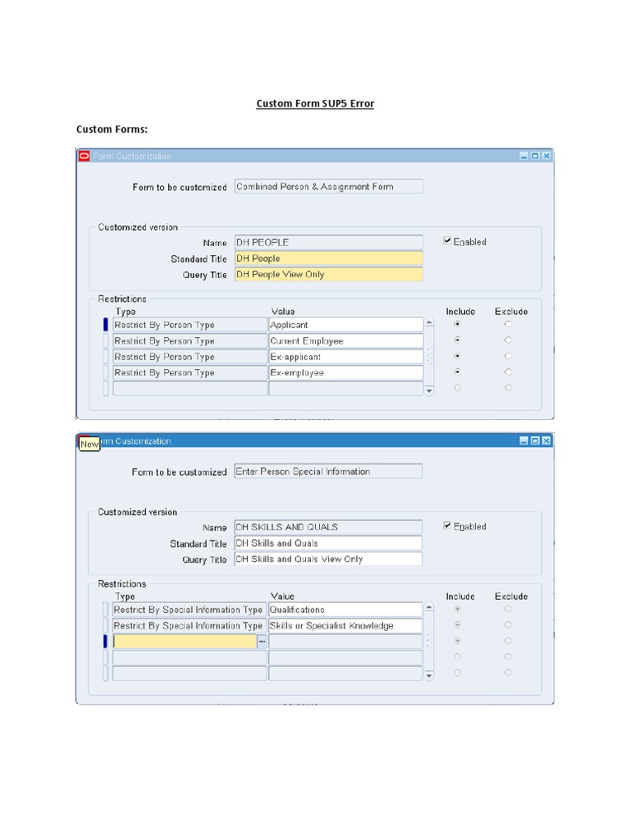Click the Current Employee value field
Screen dimensions: 630x840
click(x=345, y=340)
